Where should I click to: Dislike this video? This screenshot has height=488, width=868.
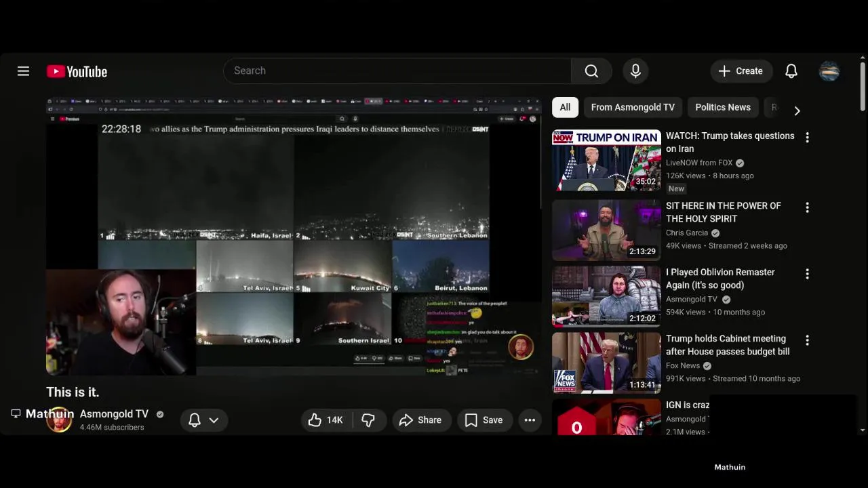pyautogui.click(x=368, y=420)
